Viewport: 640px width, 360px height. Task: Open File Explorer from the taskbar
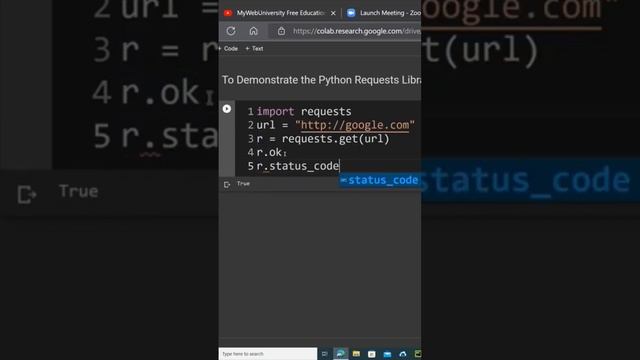[356, 354]
